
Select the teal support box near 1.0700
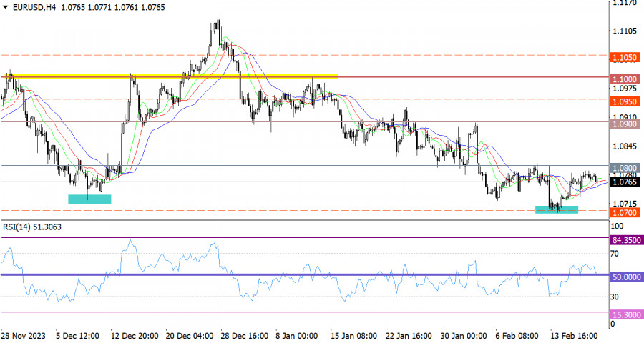click(557, 209)
